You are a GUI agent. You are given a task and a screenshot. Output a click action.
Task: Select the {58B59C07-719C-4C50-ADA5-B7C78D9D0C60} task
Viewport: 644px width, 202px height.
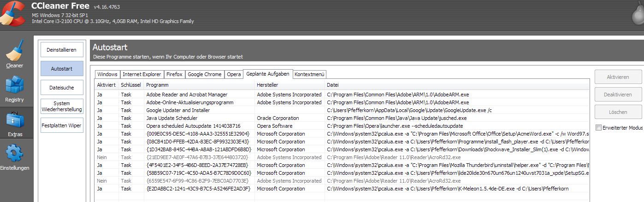point(342,173)
